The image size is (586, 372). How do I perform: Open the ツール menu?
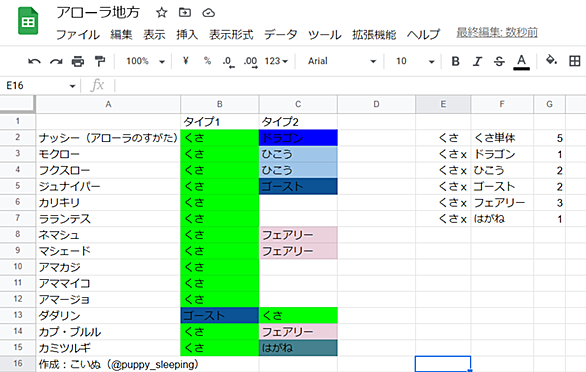(x=324, y=35)
